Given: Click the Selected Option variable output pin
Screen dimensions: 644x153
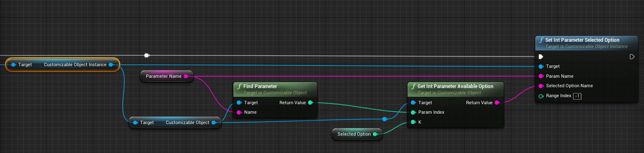Looking at the screenshot, I should 375,134.
